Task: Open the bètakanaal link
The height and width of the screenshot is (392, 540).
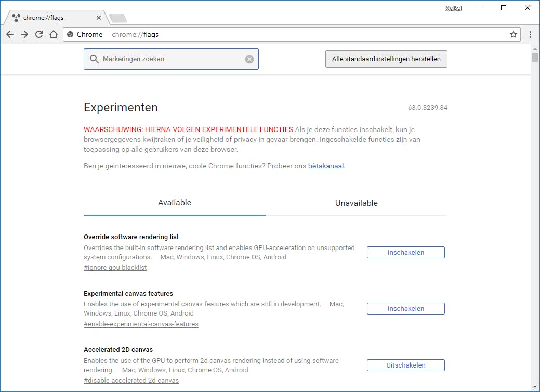Action: pyautogui.click(x=326, y=166)
